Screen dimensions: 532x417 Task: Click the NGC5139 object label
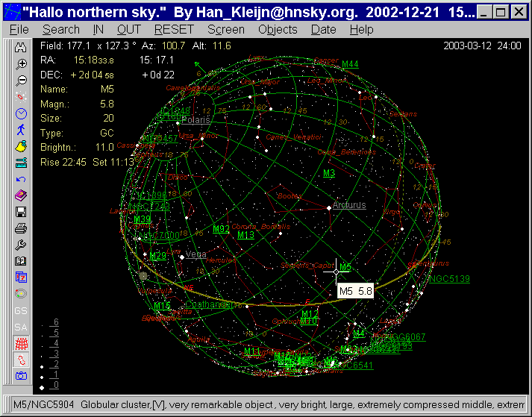coord(450,279)
